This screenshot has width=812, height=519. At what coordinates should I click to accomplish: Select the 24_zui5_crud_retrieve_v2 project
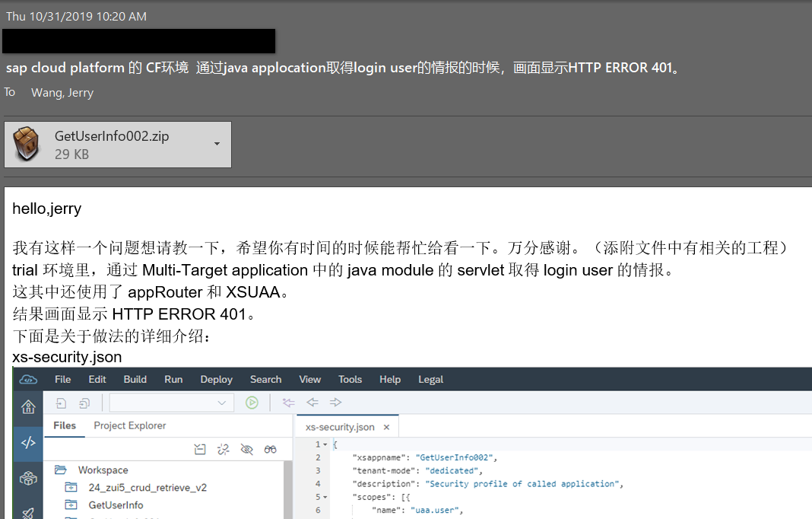147,488
